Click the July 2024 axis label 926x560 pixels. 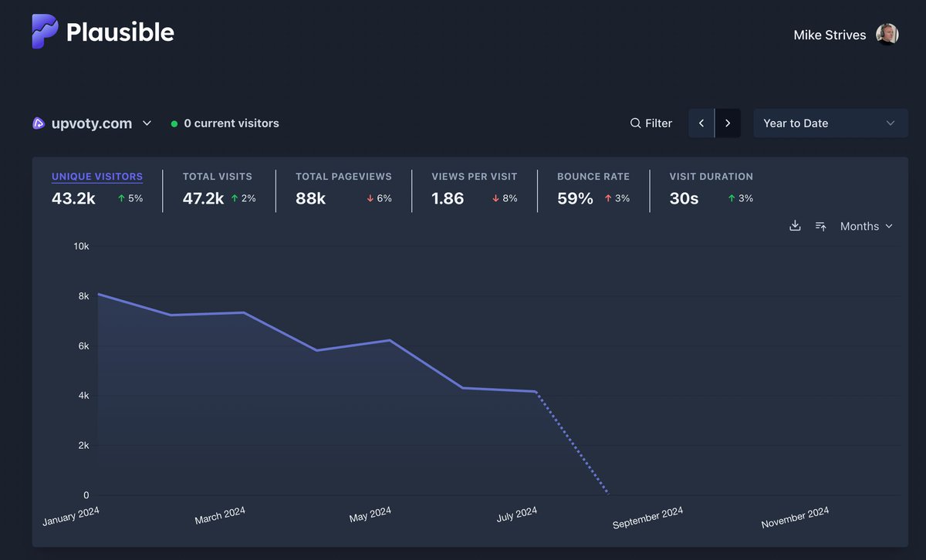coord(517,514)
